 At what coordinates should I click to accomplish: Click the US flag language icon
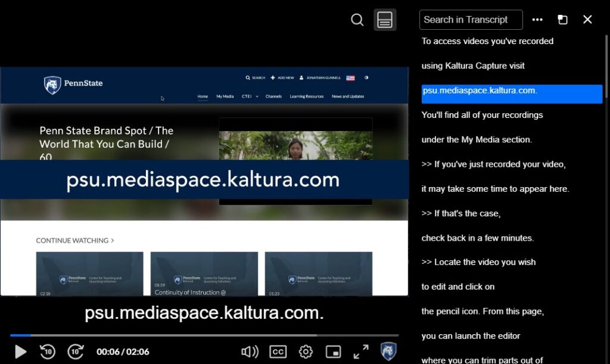350,78
